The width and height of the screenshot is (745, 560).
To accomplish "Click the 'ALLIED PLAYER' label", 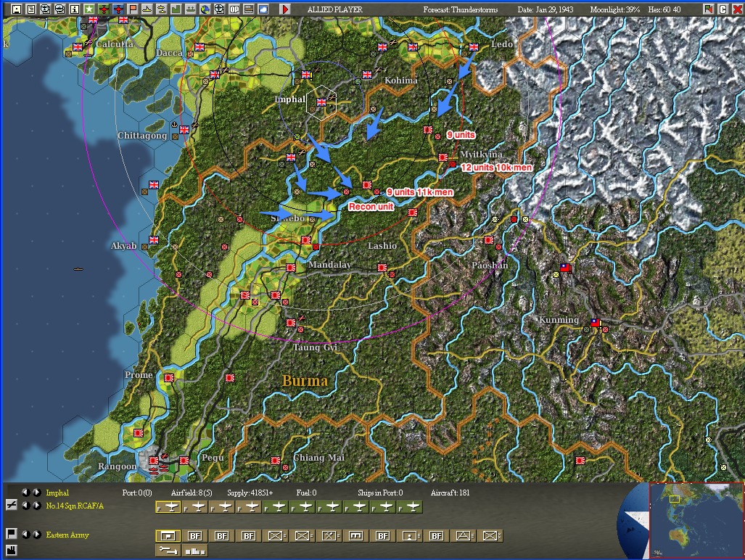I will pos(335,9).
